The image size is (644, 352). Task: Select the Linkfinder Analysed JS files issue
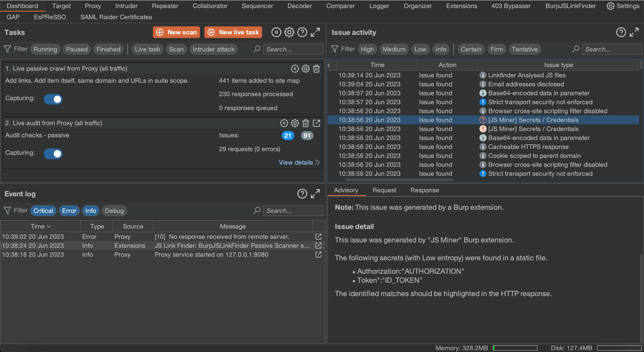[483, 75]
